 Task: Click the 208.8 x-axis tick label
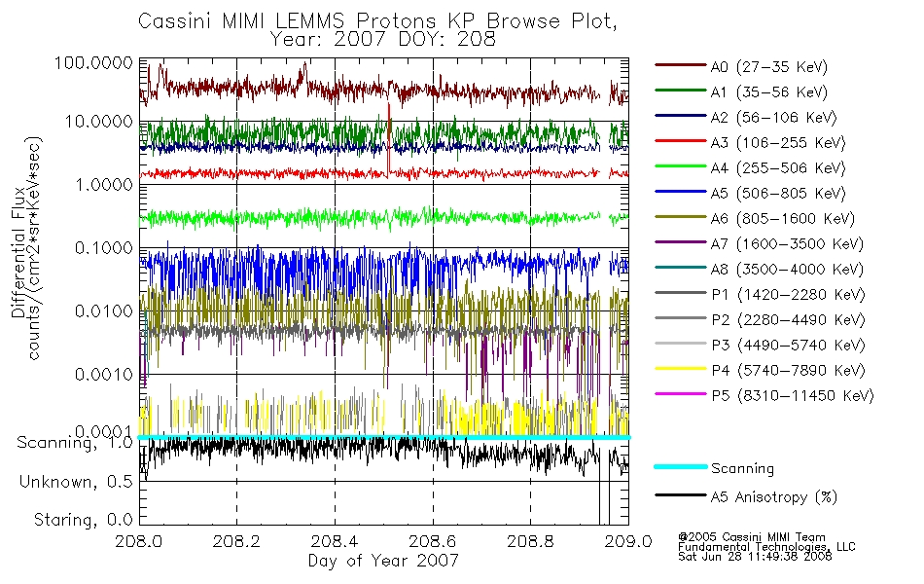530,541
